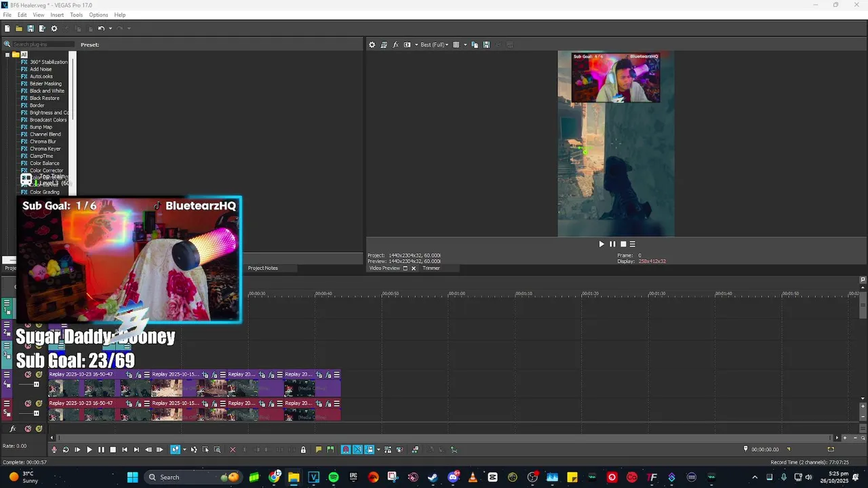Toggle Enable Snapping magnet icon
868x488 pixels.
(346, 449)
